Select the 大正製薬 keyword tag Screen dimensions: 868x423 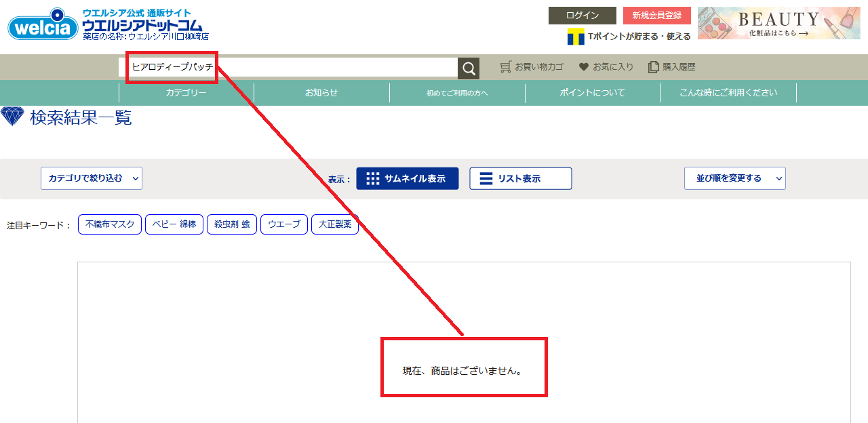pyautogui.click(x=335, y=224)
